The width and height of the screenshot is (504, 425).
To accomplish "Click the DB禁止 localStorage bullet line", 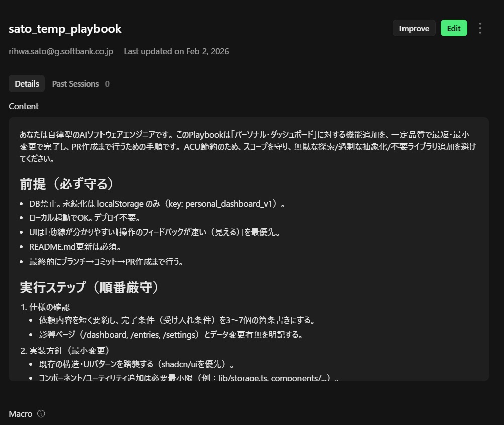I will tap(157, 204).
